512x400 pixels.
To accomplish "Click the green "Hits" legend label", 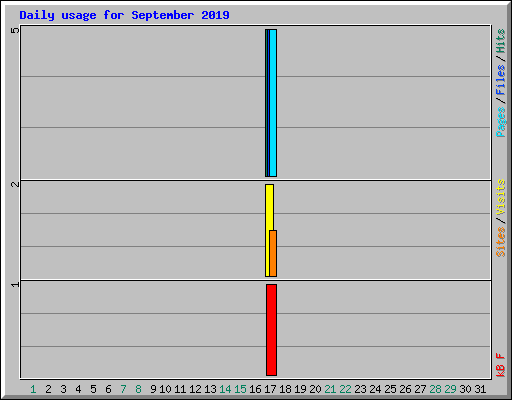I will coord(501,41).
